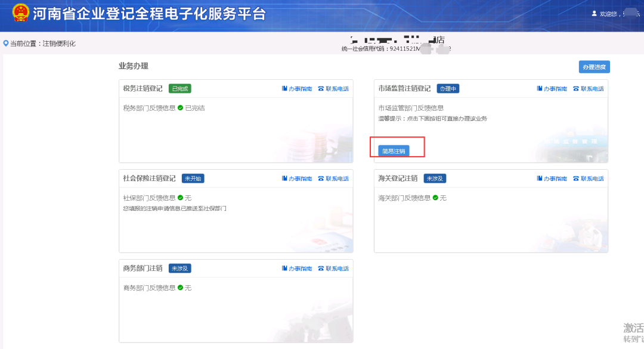Click the 未涉及 badge on 海关登记注销
This screenshot has height=349, width=644.
[x=435, y=179]
